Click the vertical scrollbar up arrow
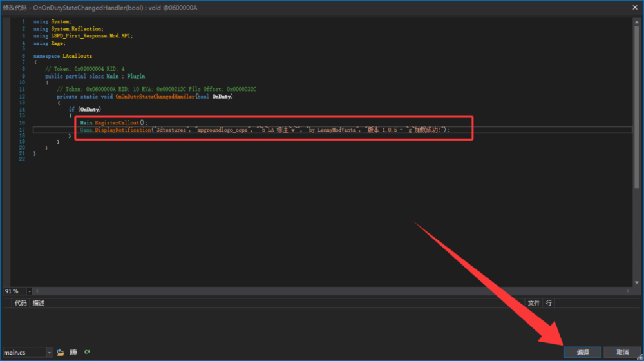 point(637,22)
